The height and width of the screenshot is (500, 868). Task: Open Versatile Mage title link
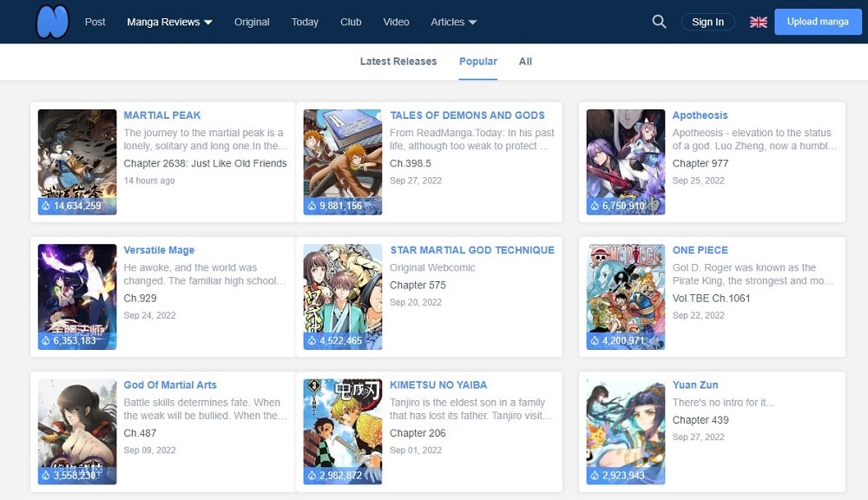pos(159,250)
